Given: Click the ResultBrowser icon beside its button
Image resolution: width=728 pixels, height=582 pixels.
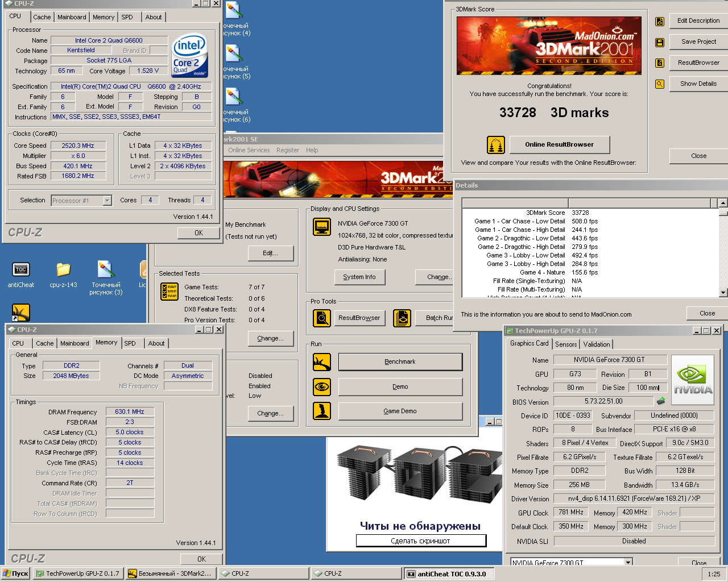Looking at the screenshot, I should point(660,63).
